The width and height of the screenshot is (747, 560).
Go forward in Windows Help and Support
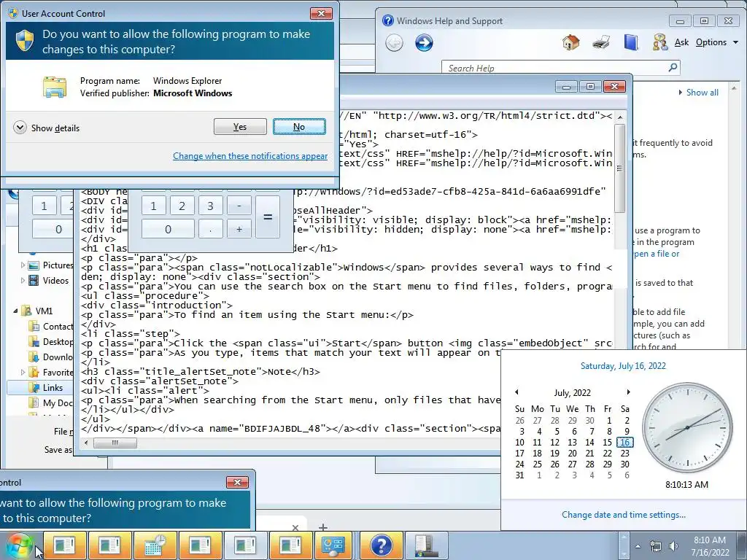tap(424, 43)
